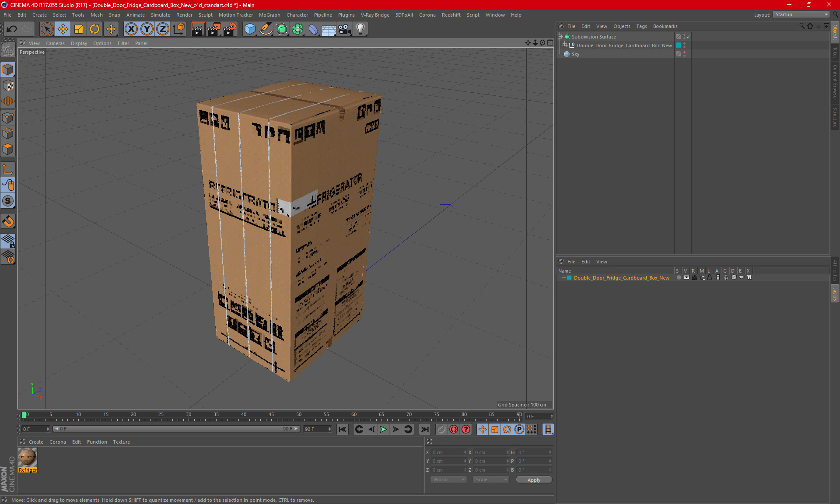Toggle viewport maximize icon

click(x=550, y=43)
